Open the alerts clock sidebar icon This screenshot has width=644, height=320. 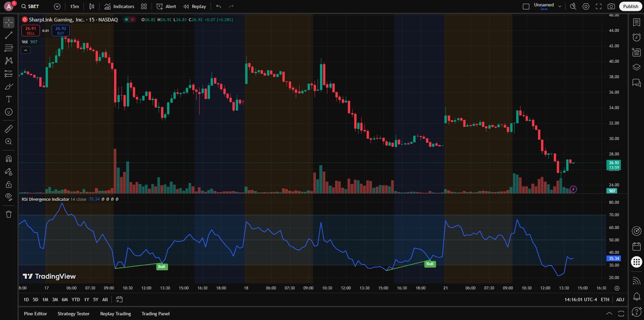point(636,37)
